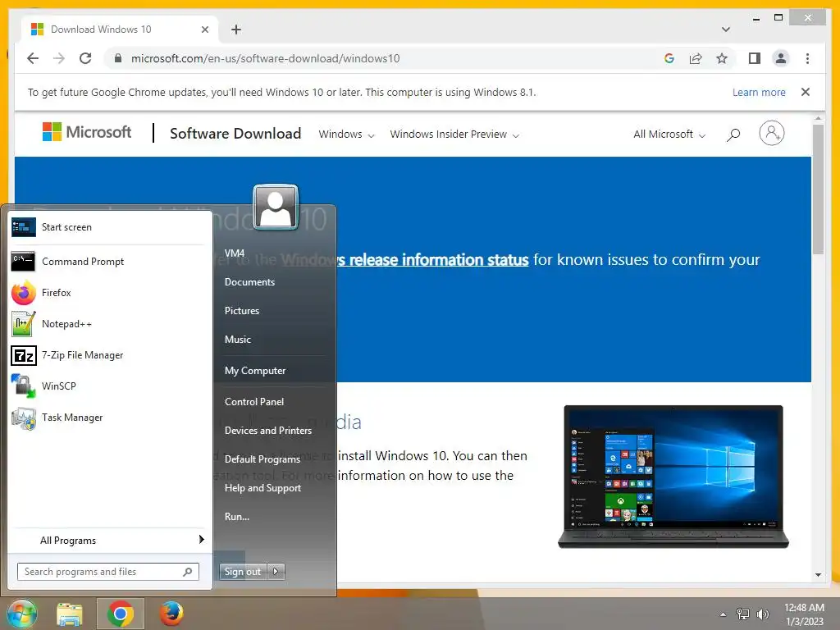The image size is (840, 630).
Task: Click the Chrome address bar URL
Action: tap(265, 58)
